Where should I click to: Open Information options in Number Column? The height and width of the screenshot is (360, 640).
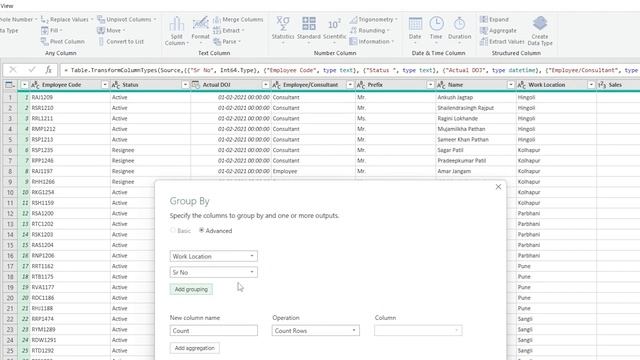(372, 42)
